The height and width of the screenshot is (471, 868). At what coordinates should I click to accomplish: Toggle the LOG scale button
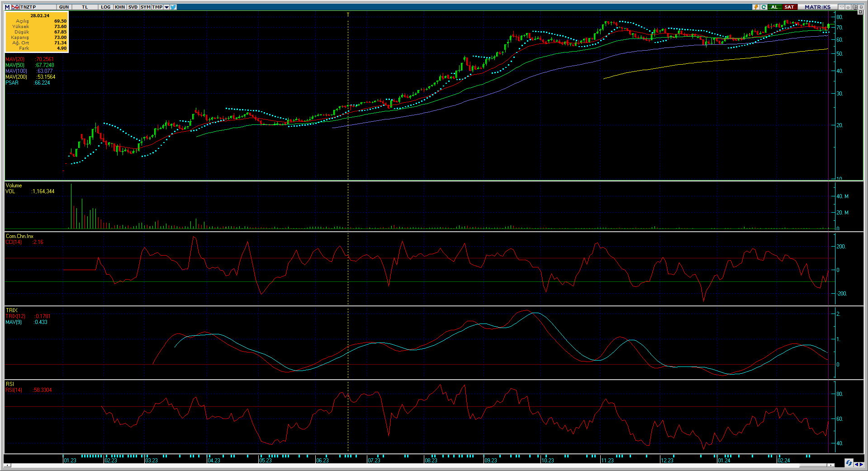pyautogui.click(x=106, y=7)
